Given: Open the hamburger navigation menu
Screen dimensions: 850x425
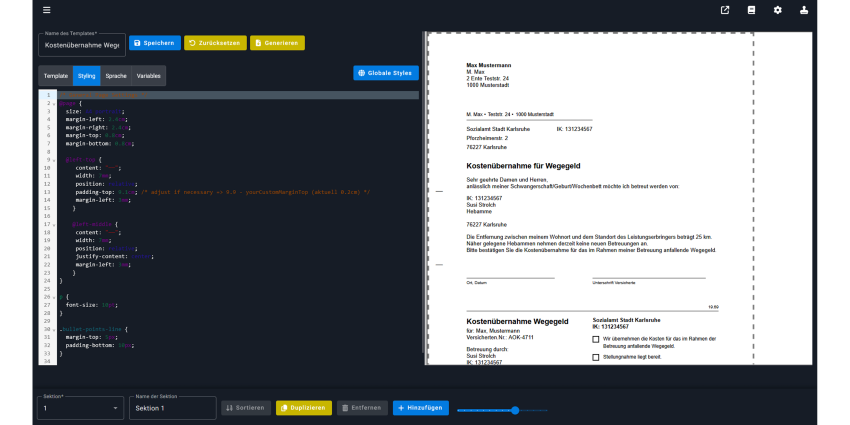Looking at the screenshot, I should click(47, 10).
